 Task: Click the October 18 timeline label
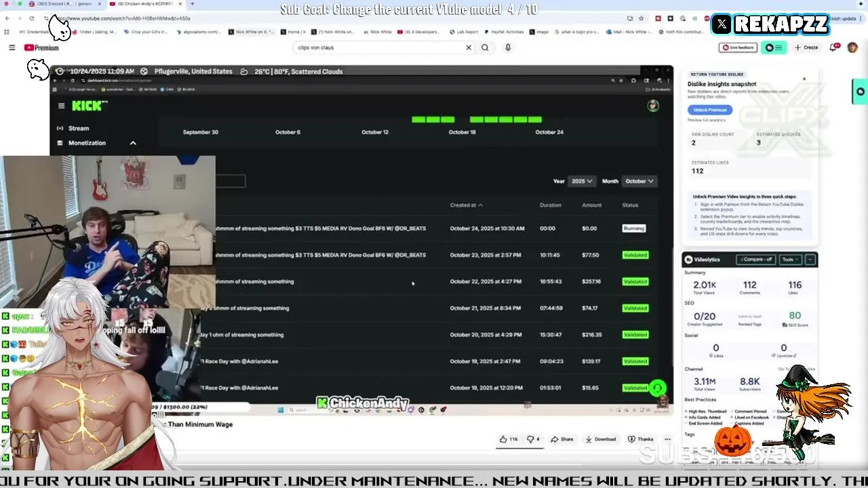pyautogui.click(x=462, y=132)
